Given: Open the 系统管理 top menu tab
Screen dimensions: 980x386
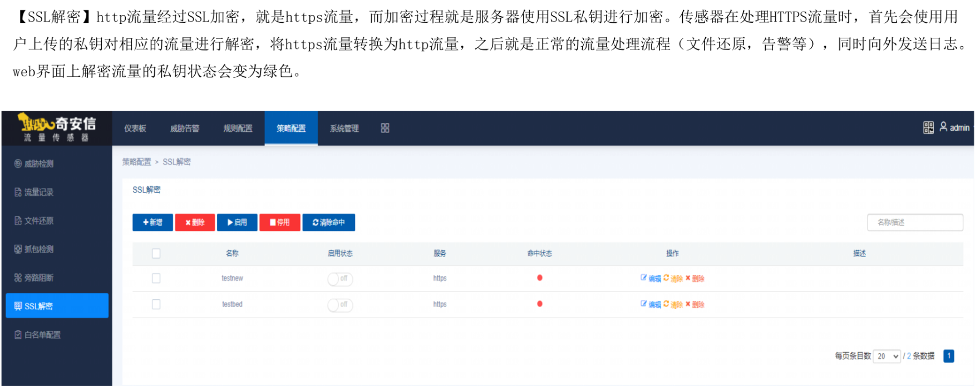Looking at the screenshot, I should coord(344,128).
